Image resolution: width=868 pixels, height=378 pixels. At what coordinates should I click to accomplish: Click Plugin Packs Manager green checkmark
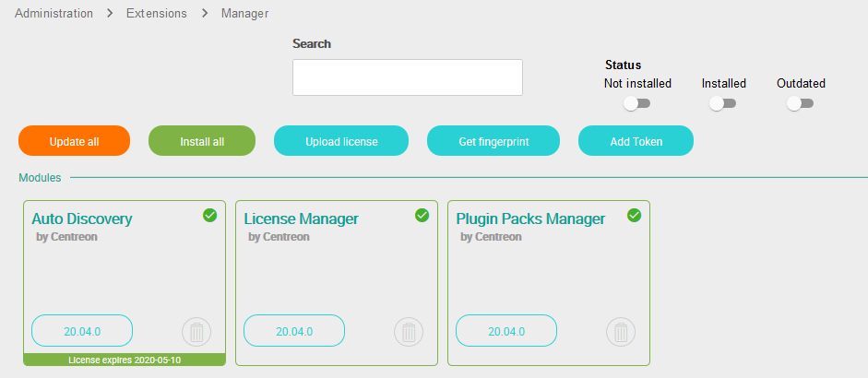point(634,216)
